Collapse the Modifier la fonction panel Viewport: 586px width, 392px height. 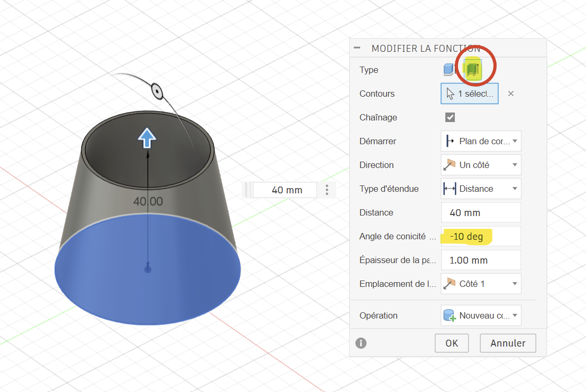(357, 48)
